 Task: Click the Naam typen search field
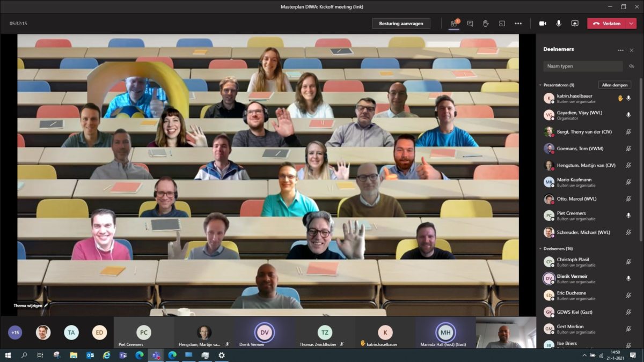click(x=583, y=66)
